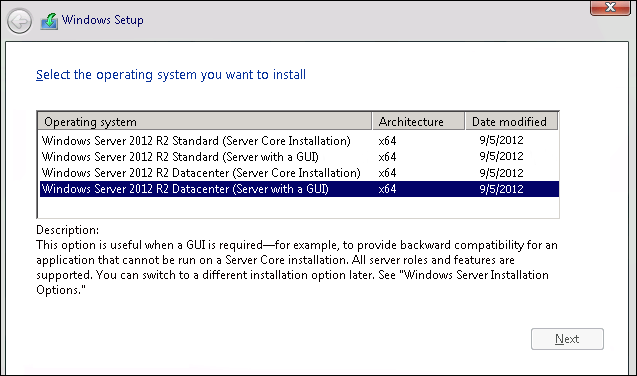Sort by the Date modified column header
Viewport: 637px width, 376px height.
coord(511,121)
